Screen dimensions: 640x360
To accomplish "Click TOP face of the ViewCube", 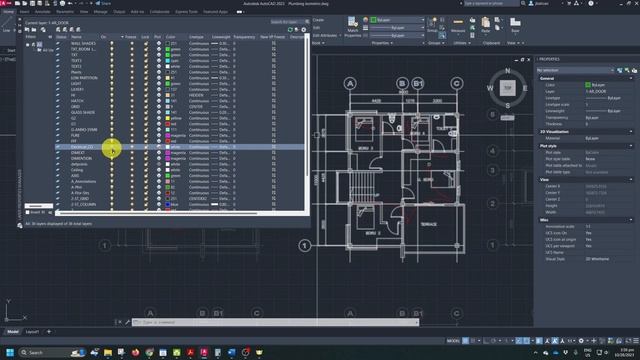I will point(507,88).
